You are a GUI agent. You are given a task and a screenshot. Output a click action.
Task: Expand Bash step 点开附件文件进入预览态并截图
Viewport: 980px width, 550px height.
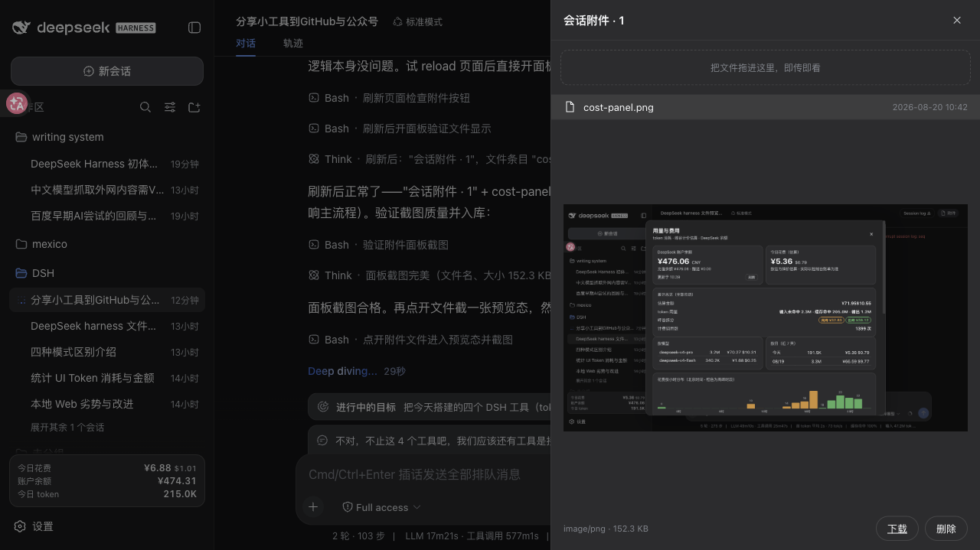pos(410,340)
